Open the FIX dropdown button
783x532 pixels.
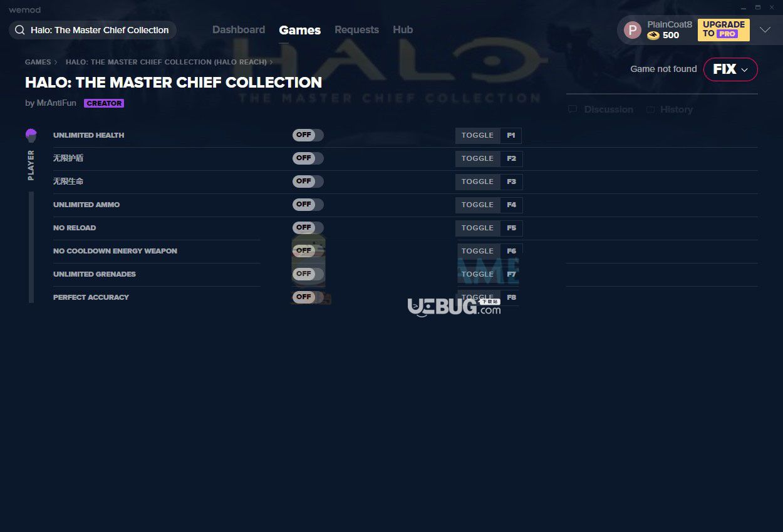pos(730,69)
